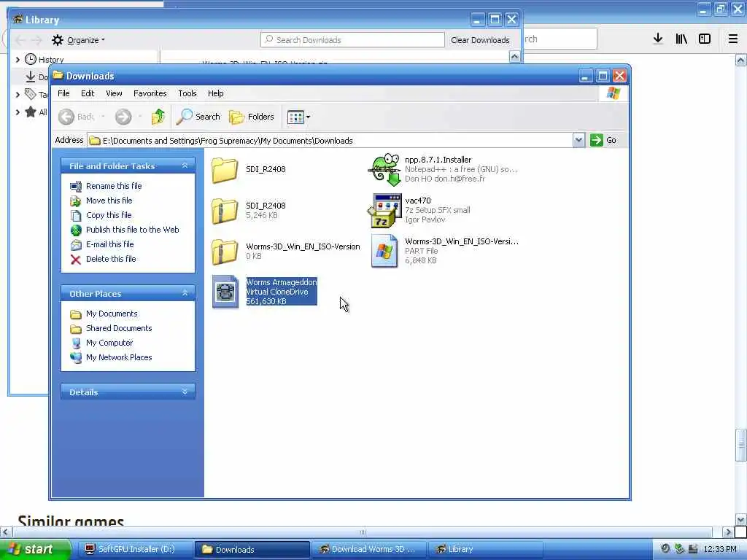This screenshot has width=747, height=560.
Task: Click the Windows flag logo in Downloads window
Action: pyautogui.click(x=613, y=93)
